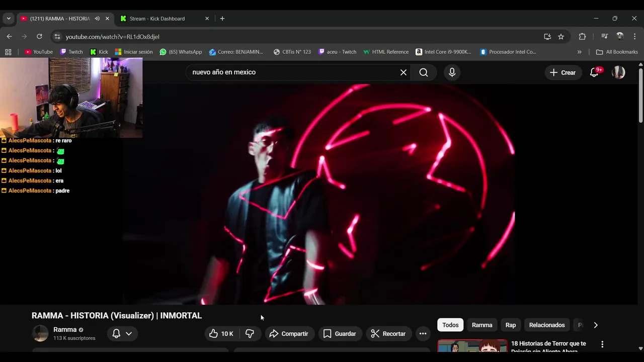Viewport: 644px width, 362px height.
Task: Like the video with thumbs up
Action: pos(221,333)
